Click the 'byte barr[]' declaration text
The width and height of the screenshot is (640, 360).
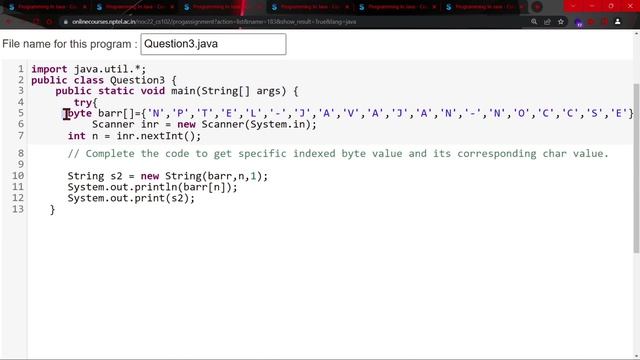pyautogui.click(x=100, y=113)
